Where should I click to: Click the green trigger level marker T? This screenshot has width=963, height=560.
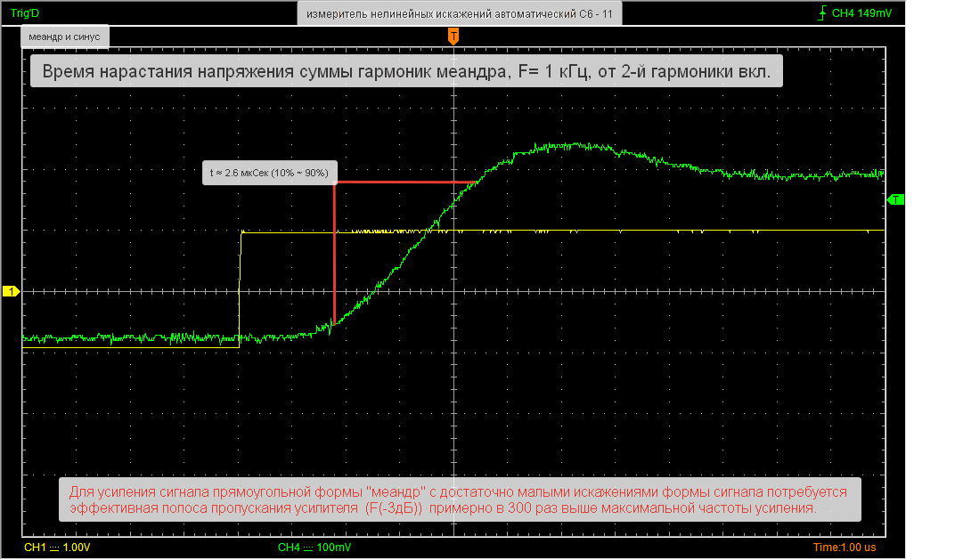pos(895,199)
